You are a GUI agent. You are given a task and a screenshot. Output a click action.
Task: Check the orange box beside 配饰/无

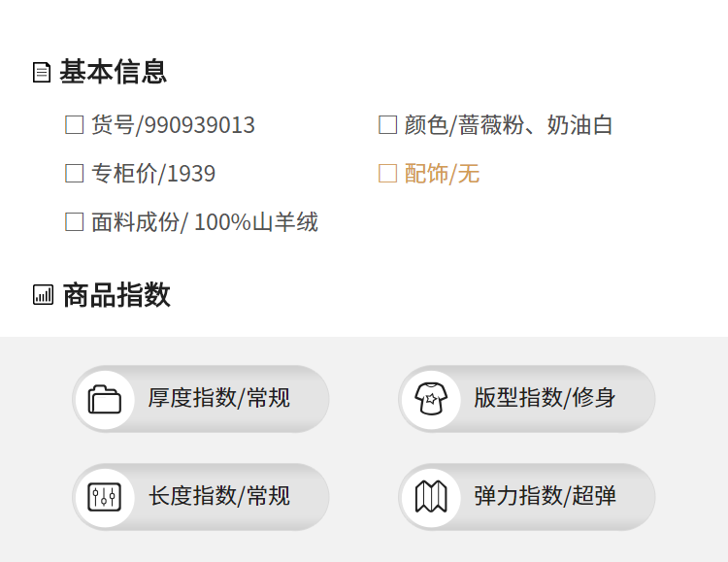click(387, 173)
